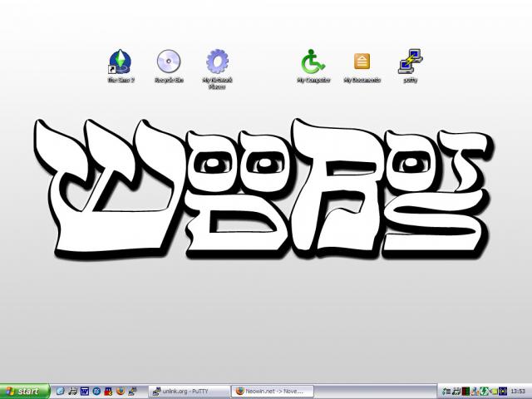532x399 pixels.
Task: Click the 13:53 system clock
Action: (518, 392)
